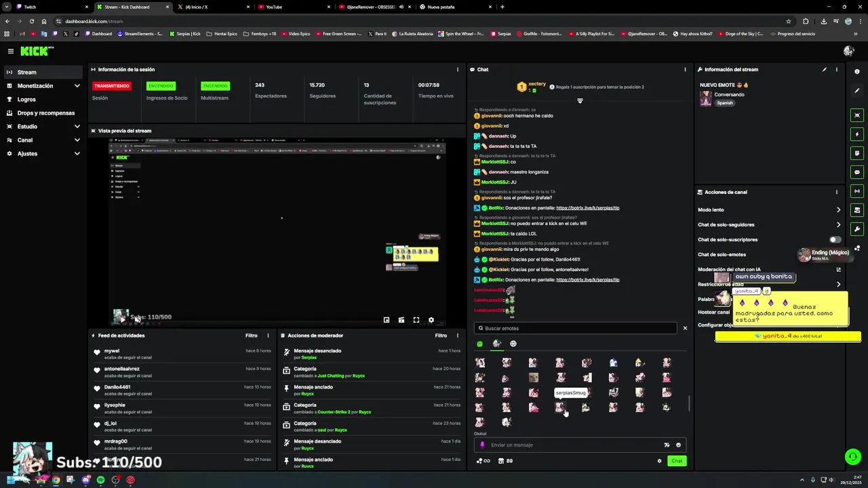Send message with green Chat button
Viewport: 868px width, 488px height.
[x=677, y=461]
